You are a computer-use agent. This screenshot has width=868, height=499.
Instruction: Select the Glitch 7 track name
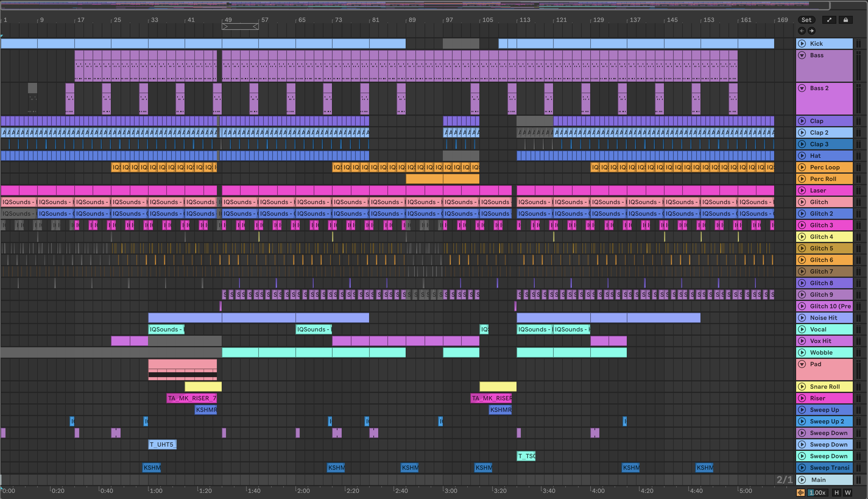tap(821, 271)
